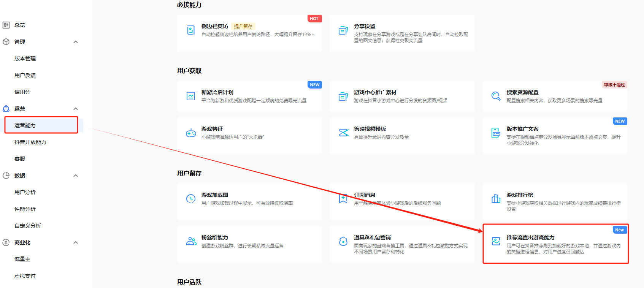
Task: Open 虚拟支付 menu item
Action: point(25,276)
